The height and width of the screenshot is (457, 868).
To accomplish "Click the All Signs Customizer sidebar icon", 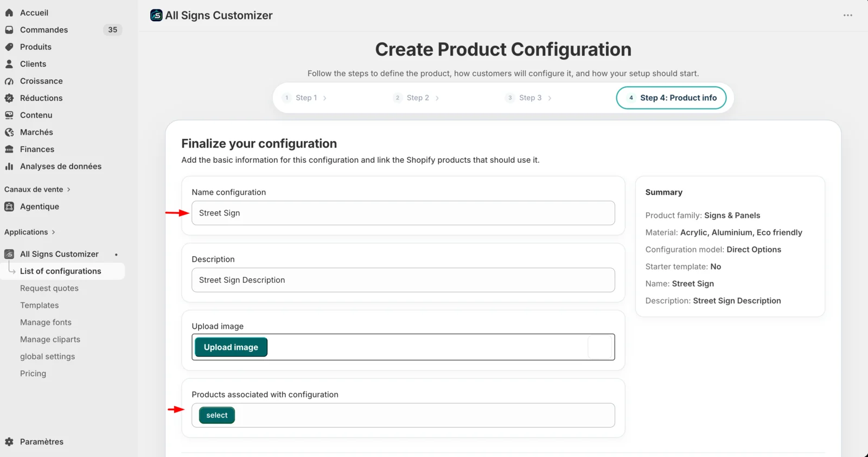I will tap(9, 254).
